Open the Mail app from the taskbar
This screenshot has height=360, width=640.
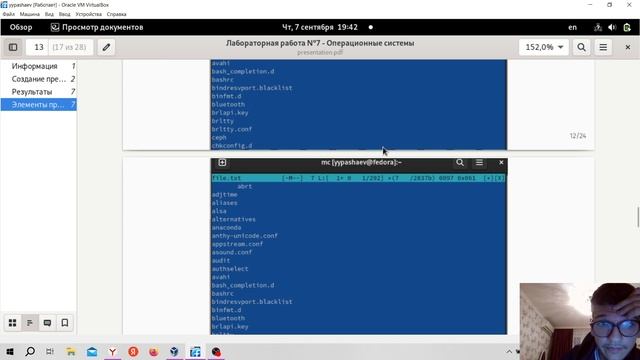(x=92, y=352)
